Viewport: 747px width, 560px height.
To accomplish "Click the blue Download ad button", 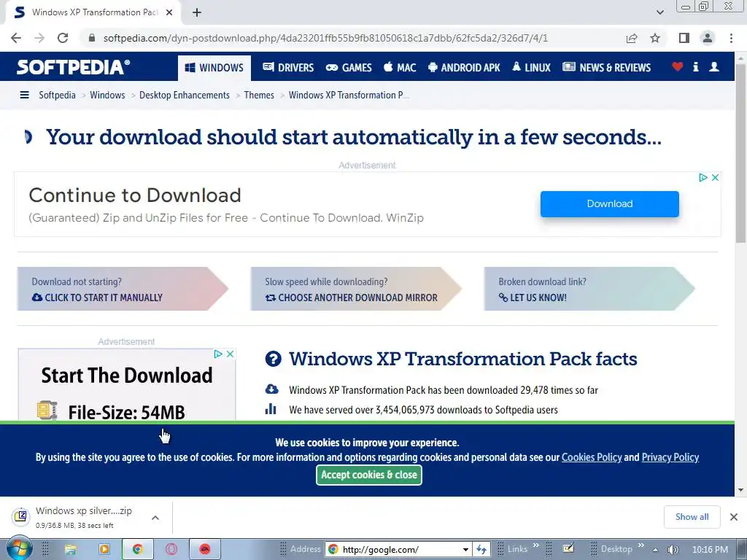I will (610, 204).
